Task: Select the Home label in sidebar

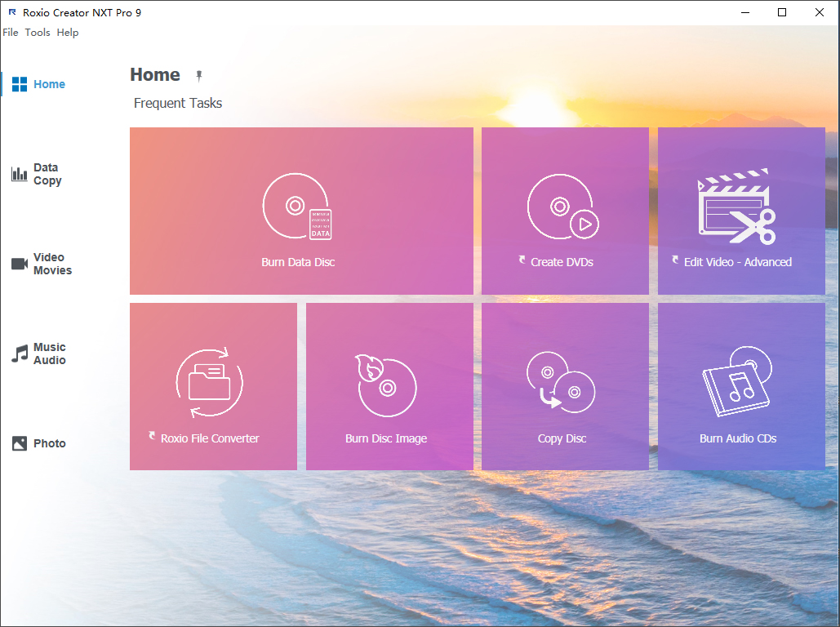Action: [49, 84]
